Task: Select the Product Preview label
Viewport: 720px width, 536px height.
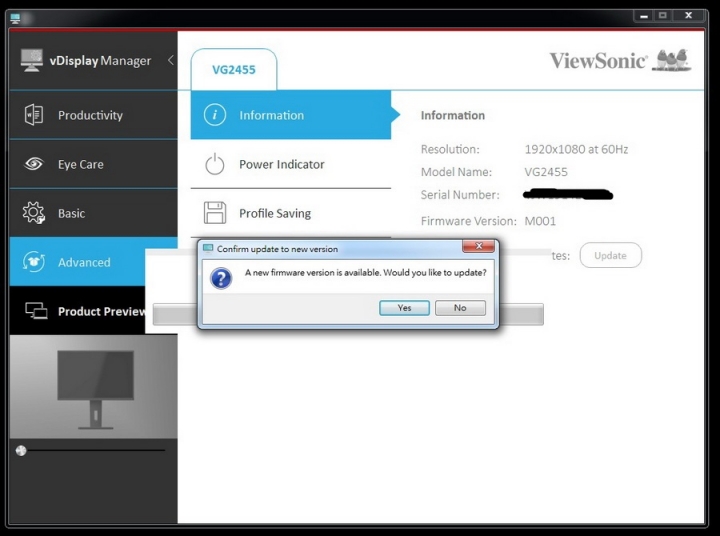Action: point(101,311)
